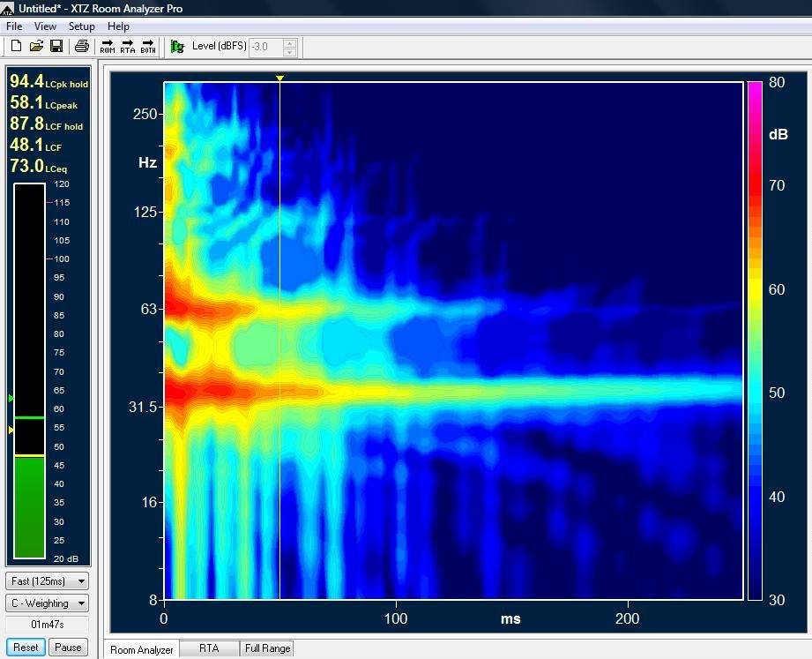Switch to the Room Analyzer tab
Screen dimensions: 812x659
141,649
